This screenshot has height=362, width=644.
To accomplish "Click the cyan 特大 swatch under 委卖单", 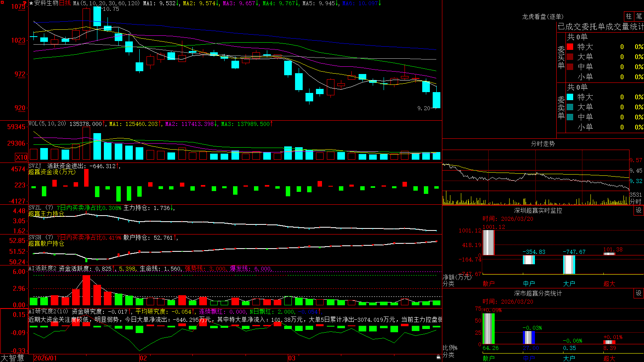I will (570, 97).
